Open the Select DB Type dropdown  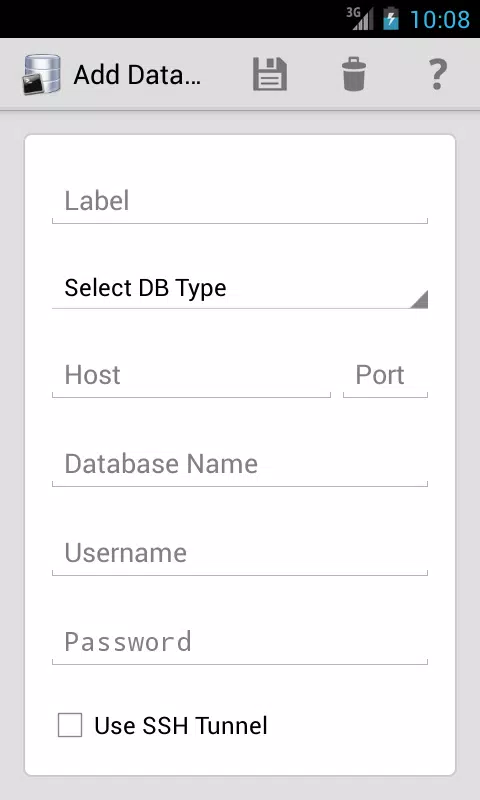(x=240, y=288)
